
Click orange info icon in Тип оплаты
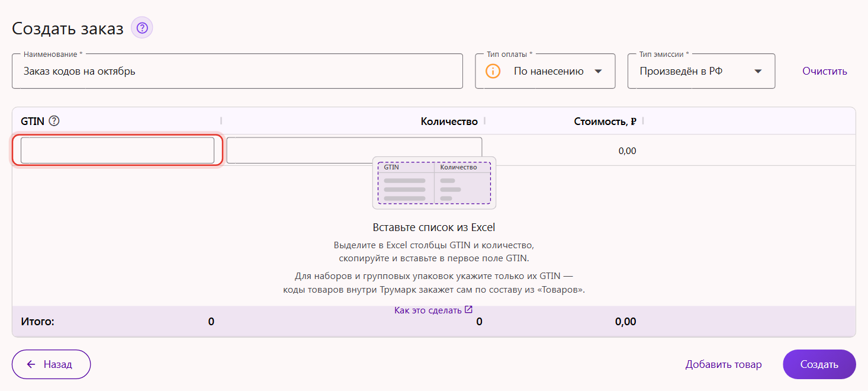pos(493,71)
